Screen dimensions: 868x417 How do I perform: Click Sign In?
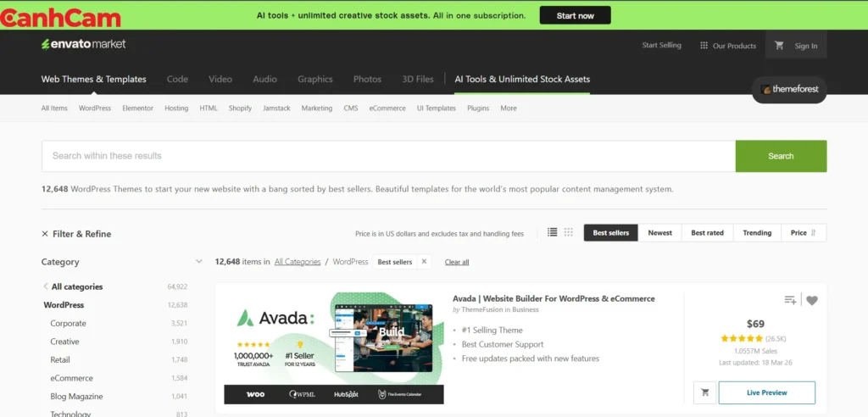click(806, 46)
